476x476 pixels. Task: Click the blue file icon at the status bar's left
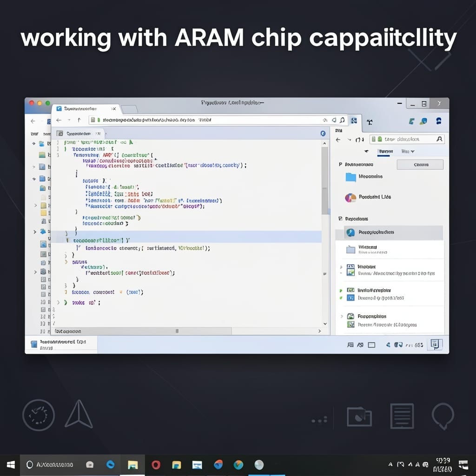[x=34, y=344]
